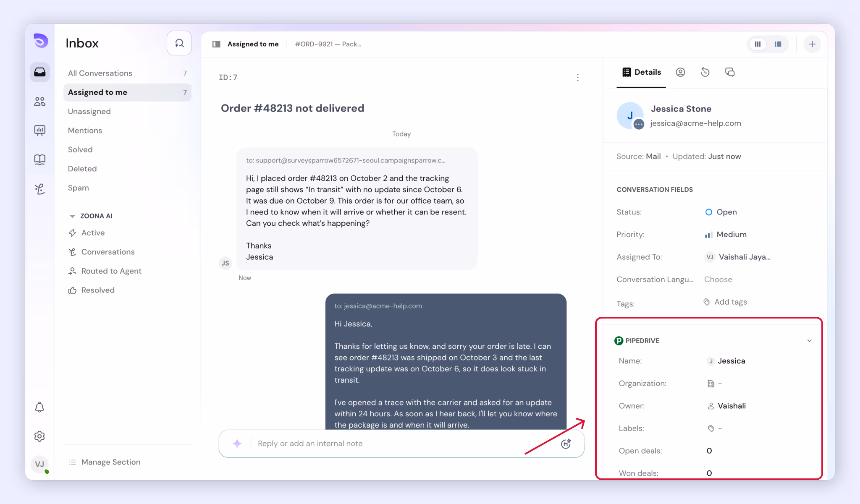Open the notifications bell icon
860x504 pixels.
coord(39,407)
